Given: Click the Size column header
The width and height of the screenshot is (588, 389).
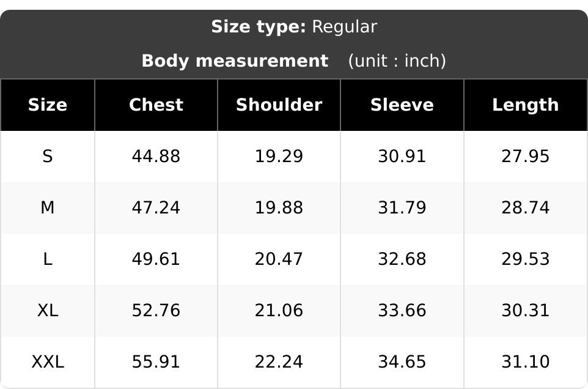Looking at the screenshot, I should pyautogui.click(x=48, y=105).
